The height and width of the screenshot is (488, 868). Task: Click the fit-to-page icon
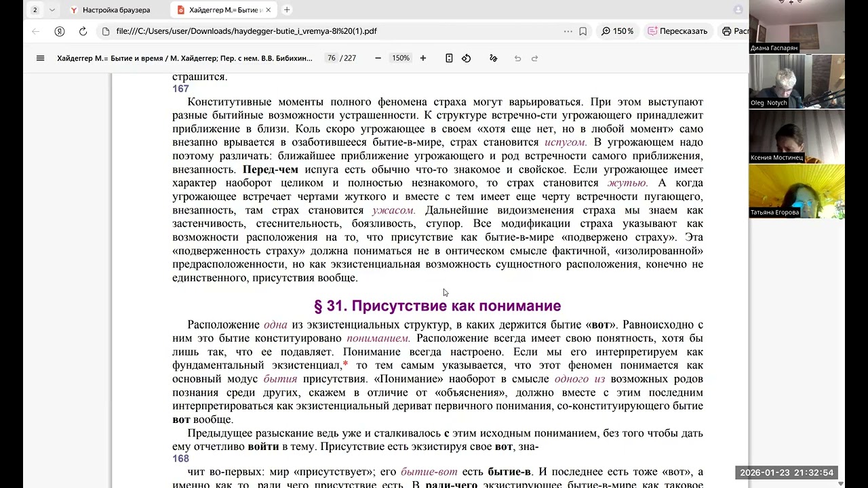coord(449,58)
